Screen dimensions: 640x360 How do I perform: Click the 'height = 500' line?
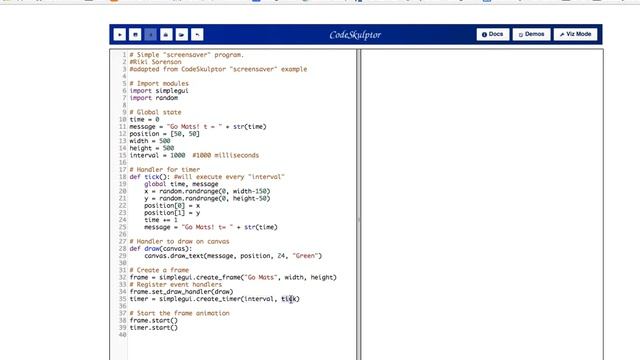[x=152, y=148]
